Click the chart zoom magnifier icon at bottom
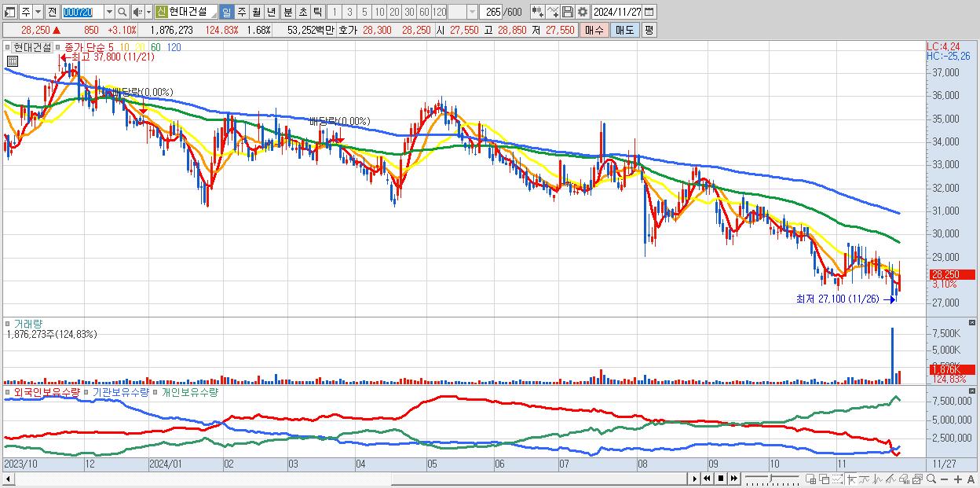The image size is (980, 488). coord(931,478)
